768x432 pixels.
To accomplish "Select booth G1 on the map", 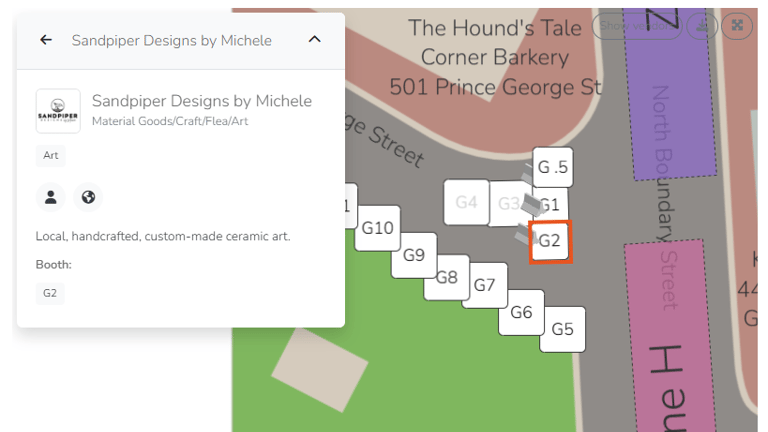I will point(548,206).
